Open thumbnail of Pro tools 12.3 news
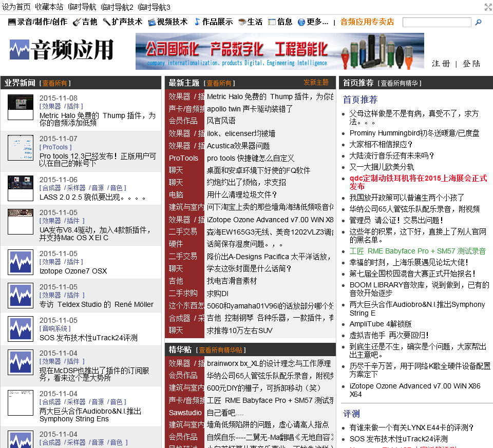The width and height of the screenshot is (493, 448). click(21, 148)
